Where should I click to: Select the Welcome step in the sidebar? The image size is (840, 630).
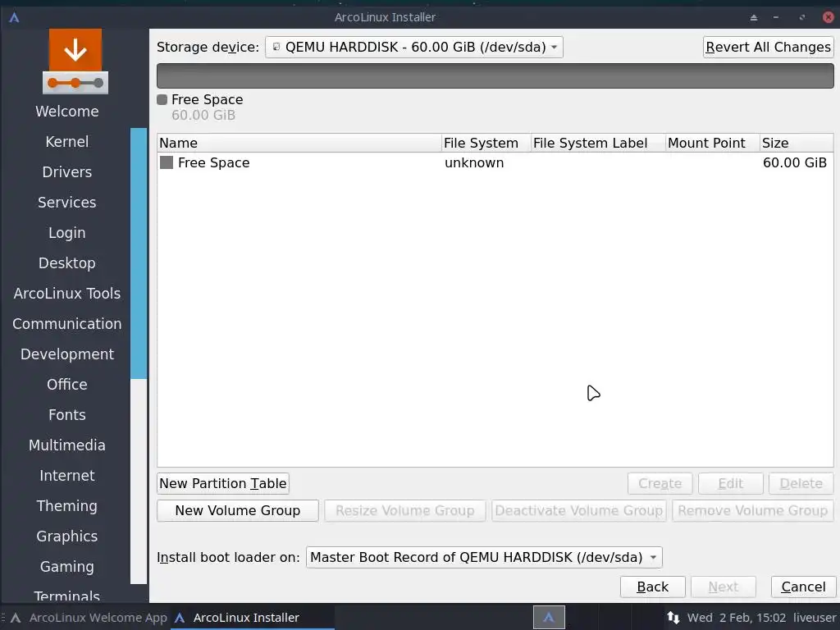point(67,112)
